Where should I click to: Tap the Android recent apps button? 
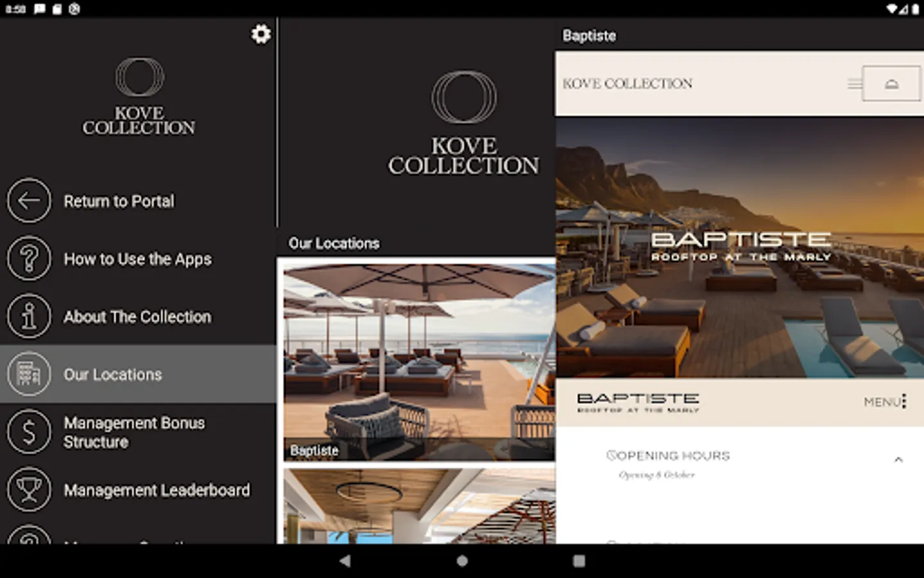point(579,561)
